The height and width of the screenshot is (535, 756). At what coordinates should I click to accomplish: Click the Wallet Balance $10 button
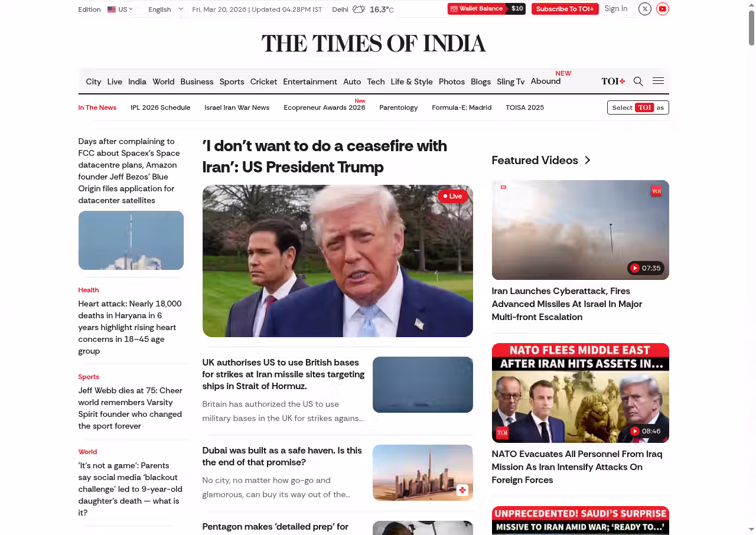pyautogui.click(x=486, y=9)
